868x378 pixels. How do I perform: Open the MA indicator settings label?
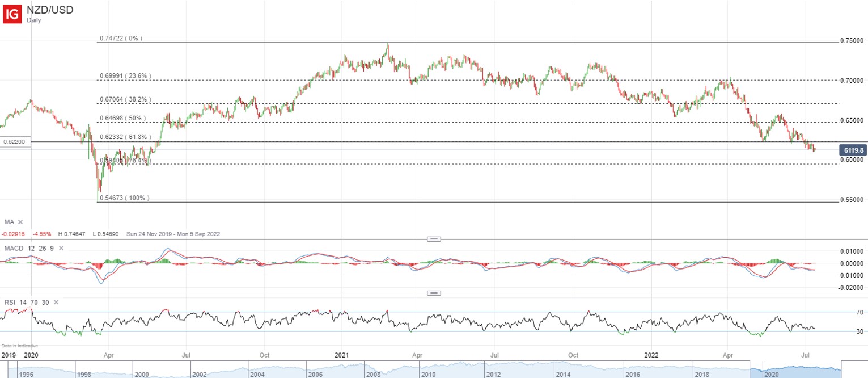[x=9, y=222]
